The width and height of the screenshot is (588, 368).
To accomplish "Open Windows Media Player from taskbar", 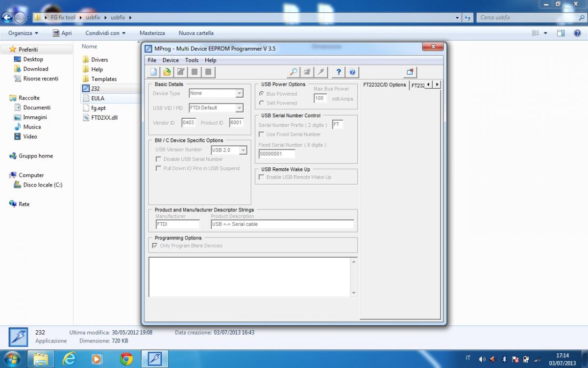I will click(x=97, y=359).
